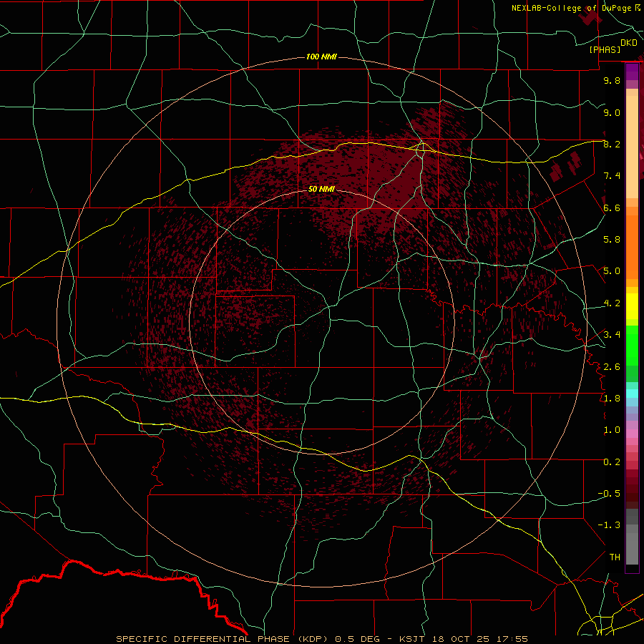Viewport: 644px width, 644px height.
Task: Click the 2.6 scale value
Action: click(612, 366)
